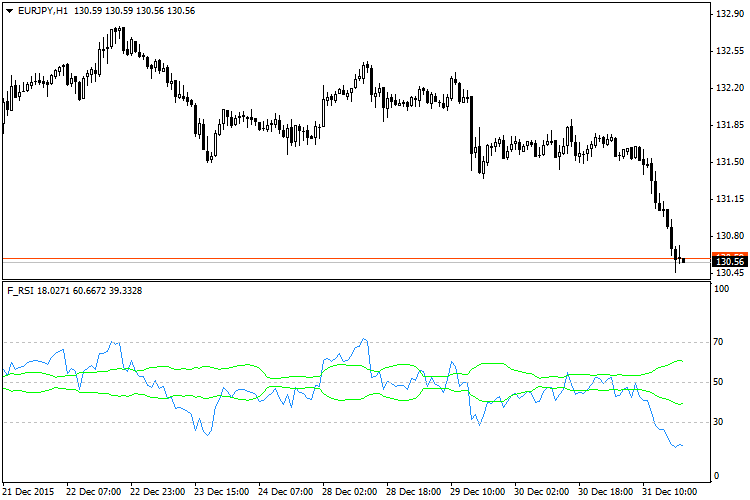Image resolution: width=750 pixels, height=500 pixels.
Task: Click the 50 level on RSI scale
Action: click(x=720, y=382)
